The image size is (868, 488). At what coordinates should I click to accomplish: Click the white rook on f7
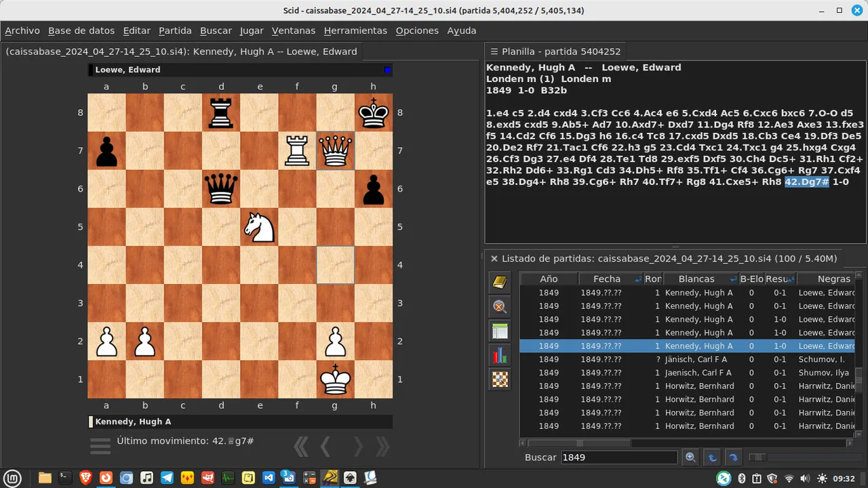coord(297,150)
